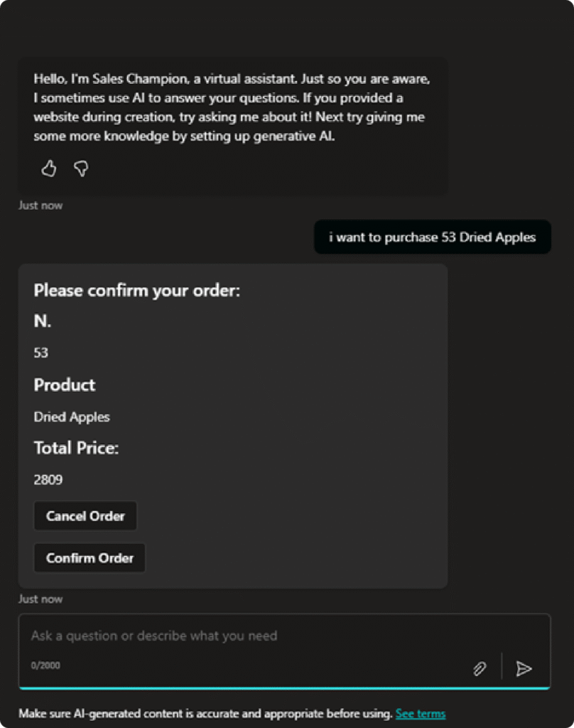Click the Just now timestamp below order card
This screenshot has height=728, width=574.
click(x=40, y=599)
